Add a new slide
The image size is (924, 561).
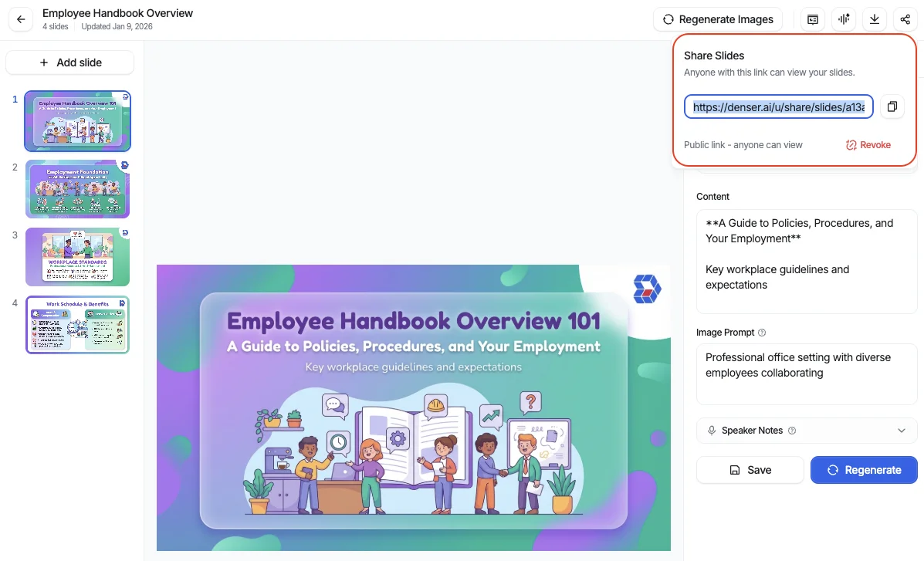point(70,63)
